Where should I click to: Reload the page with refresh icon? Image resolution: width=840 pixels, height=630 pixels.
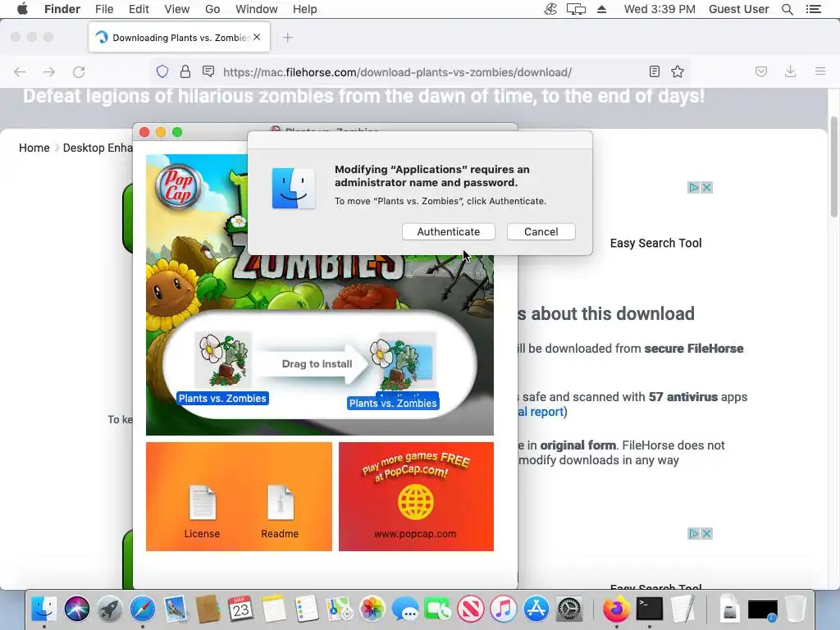tap(79, 72)
